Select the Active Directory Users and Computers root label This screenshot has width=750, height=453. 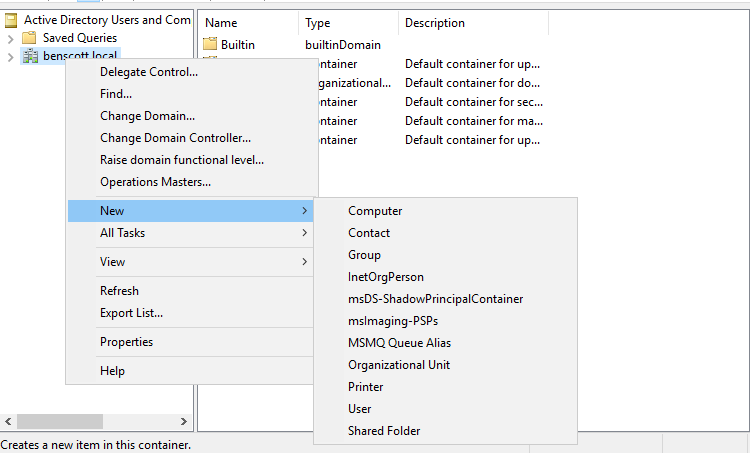pyautogui.click(x=107, y=20)
